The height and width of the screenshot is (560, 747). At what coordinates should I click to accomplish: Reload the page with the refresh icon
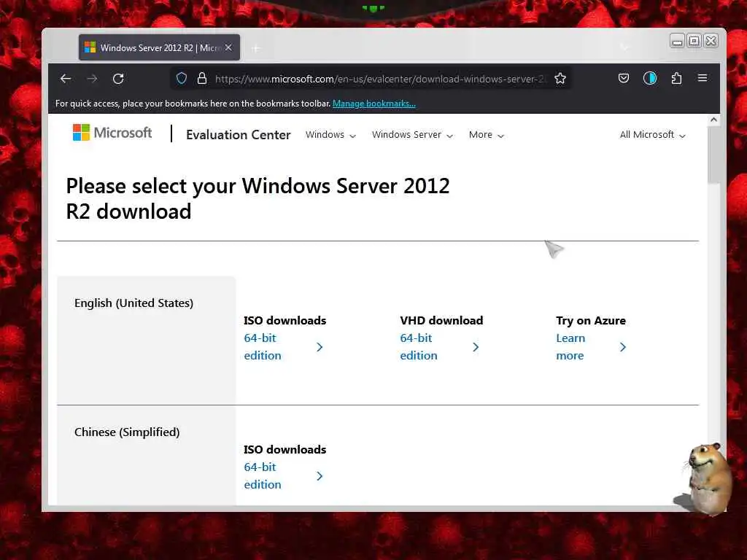(118, 79)
